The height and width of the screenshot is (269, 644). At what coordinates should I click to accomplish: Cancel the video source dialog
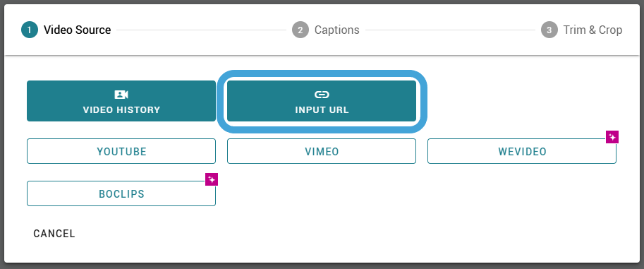(54, 234)
